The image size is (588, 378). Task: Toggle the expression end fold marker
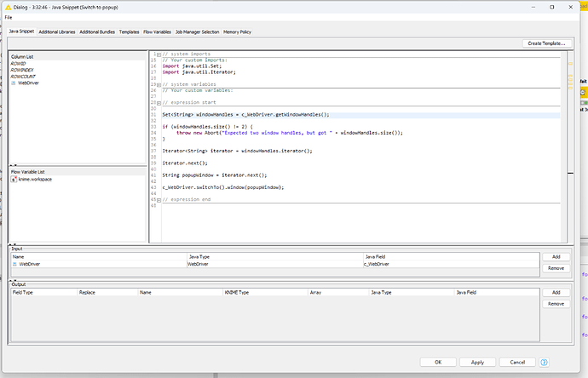tap(159, 200)
